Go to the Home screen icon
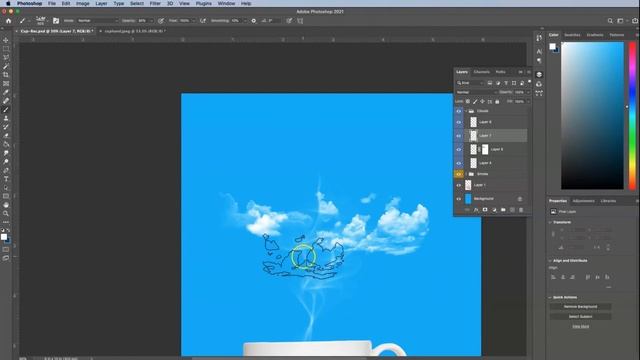Viewport: 640px width, 360px height. pyautogui.click(x=9, y=20)
